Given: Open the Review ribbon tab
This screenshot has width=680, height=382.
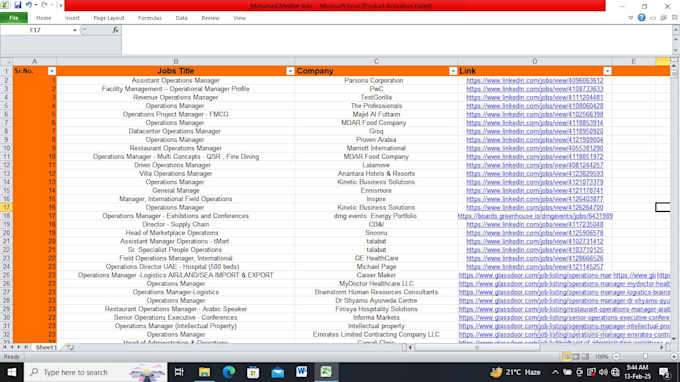Looking at the screenshot, I should coord(210,18).
